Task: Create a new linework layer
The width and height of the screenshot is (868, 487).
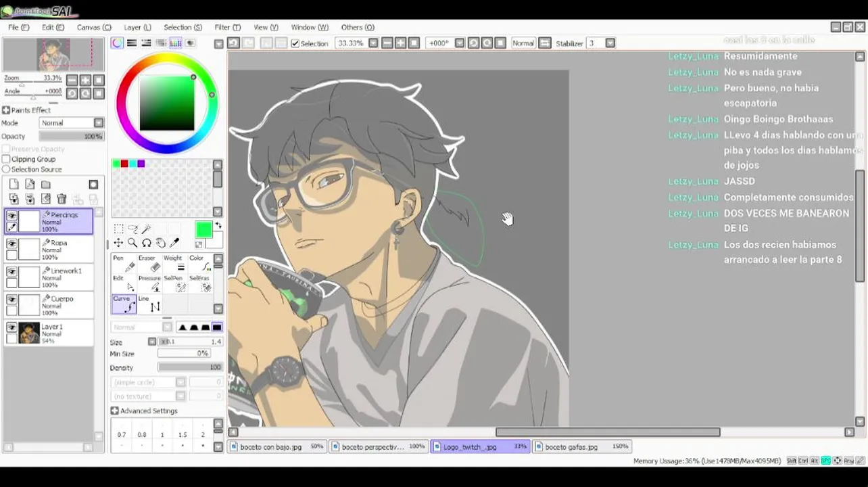Action: pos(30,184)
